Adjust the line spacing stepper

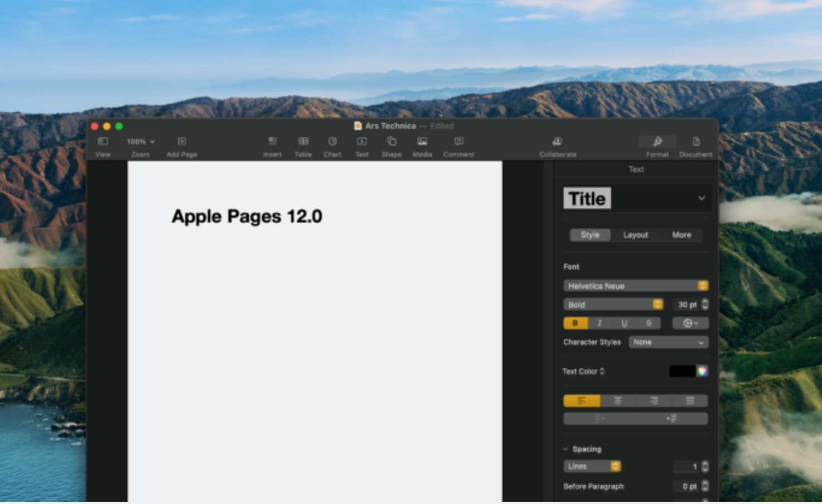pyautogui.click(x=705, y=467)
